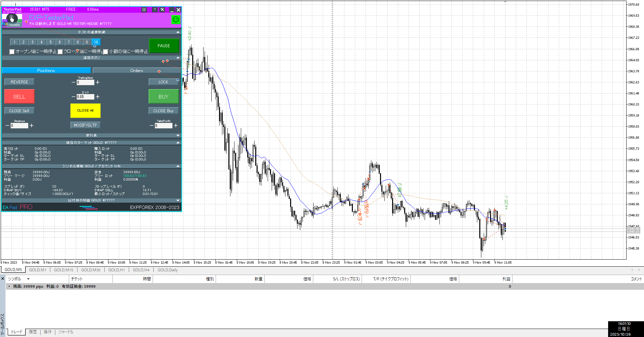Open the info icon in TesterPad header
Image resolution: width=644 pixels, height=337 pixels.
144,10
